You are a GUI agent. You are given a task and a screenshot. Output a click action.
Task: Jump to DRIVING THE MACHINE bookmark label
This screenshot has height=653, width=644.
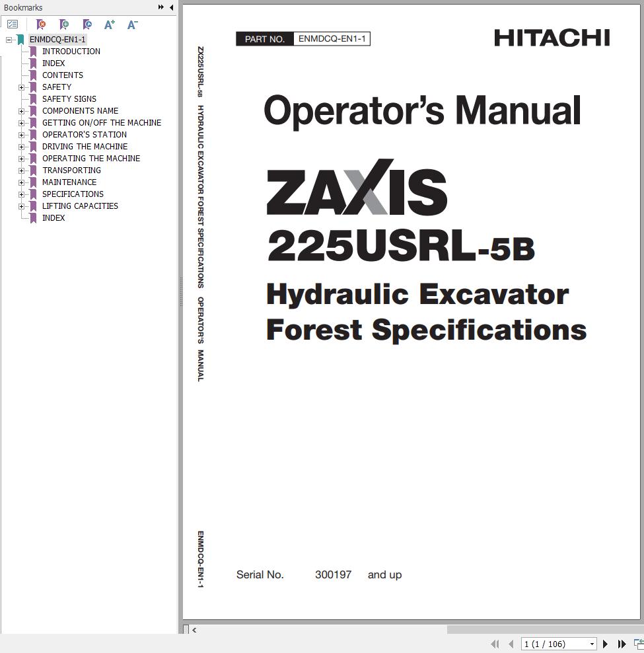tap(85, 147)
